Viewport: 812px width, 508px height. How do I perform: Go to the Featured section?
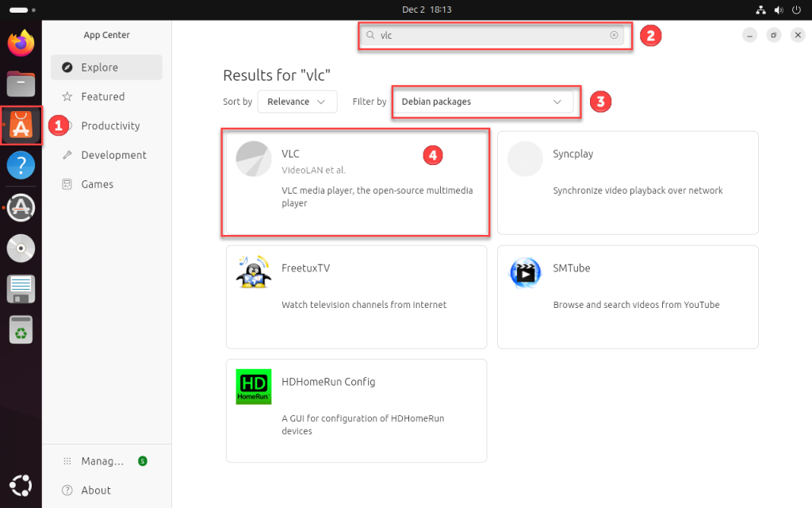coord(107,96)
